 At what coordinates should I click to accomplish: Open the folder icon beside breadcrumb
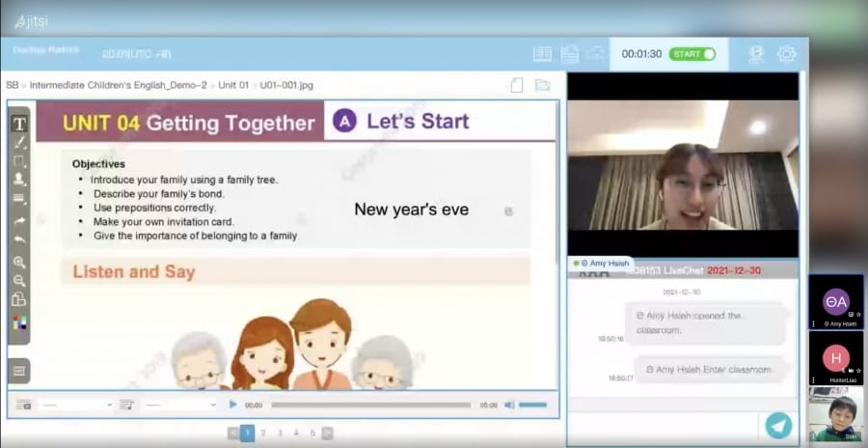542,85
